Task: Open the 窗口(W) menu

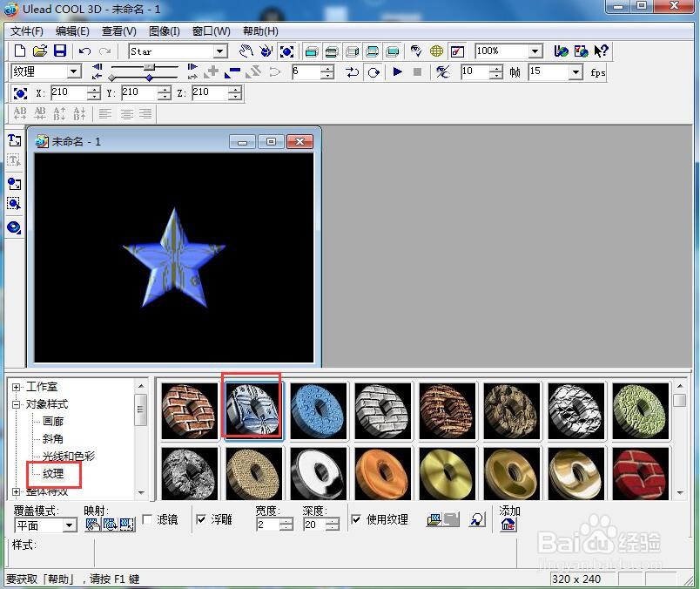Action: (212, 31)
